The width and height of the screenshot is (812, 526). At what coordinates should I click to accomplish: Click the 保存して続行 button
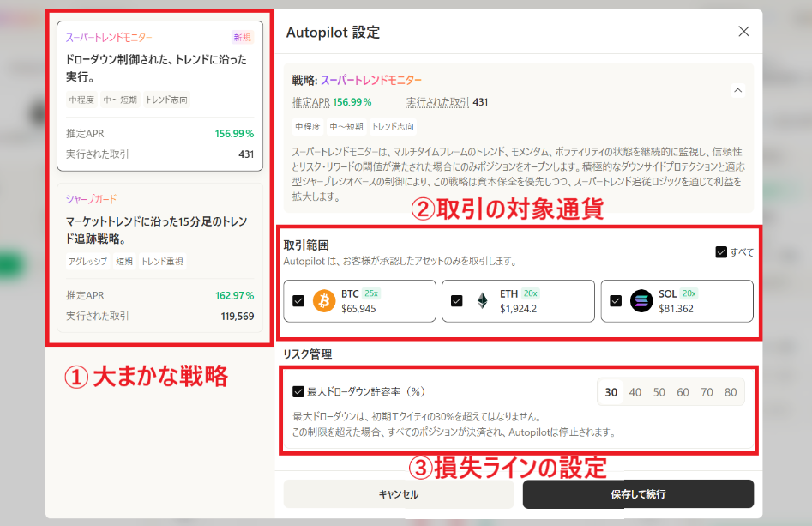638,494
